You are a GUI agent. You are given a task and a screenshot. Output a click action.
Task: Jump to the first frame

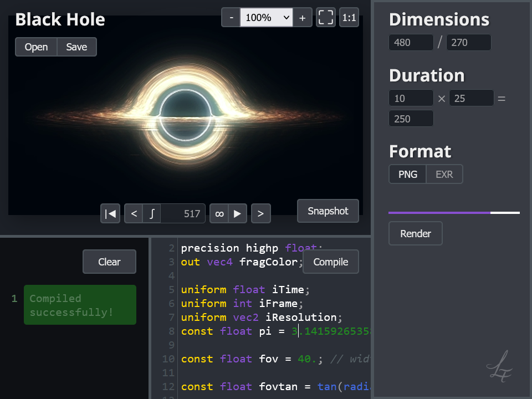pyautogui.click(x=110, y=213)
